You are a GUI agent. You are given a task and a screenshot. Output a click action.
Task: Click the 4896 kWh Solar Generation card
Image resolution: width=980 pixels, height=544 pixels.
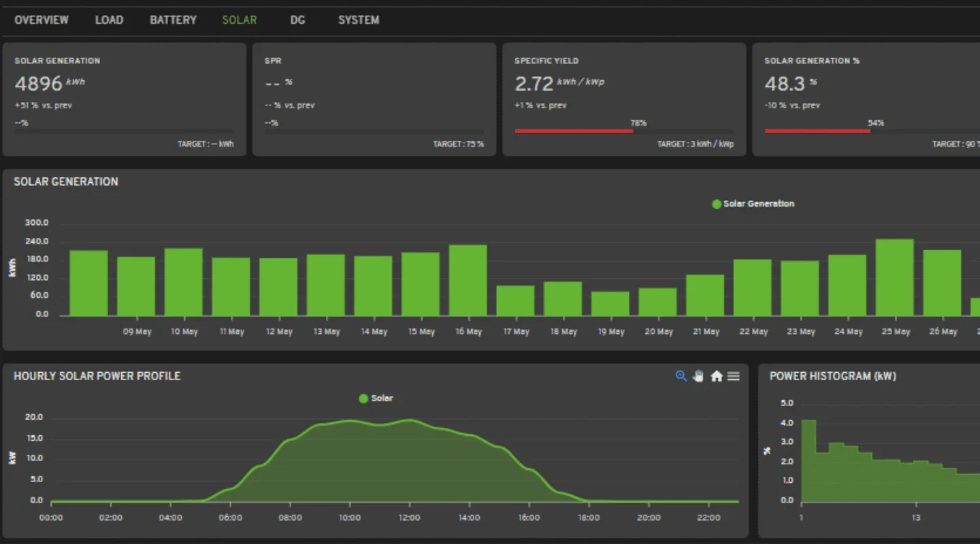(x=124, y=99)
